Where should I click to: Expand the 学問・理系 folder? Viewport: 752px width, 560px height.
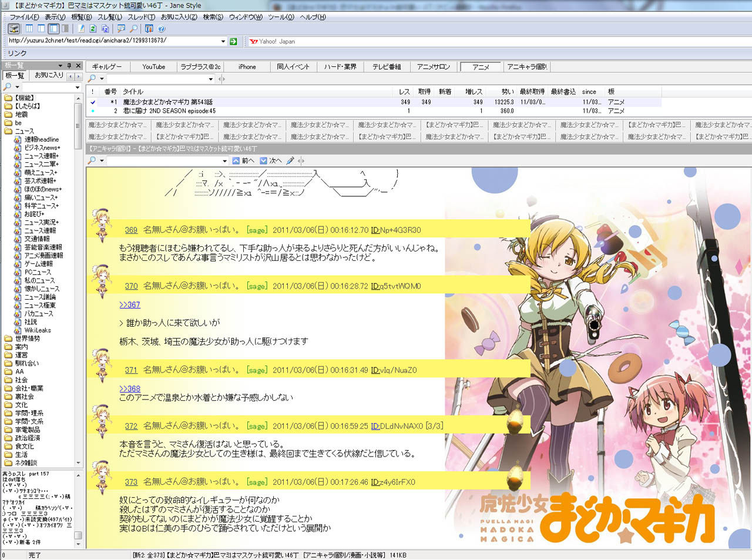(23, 413)
